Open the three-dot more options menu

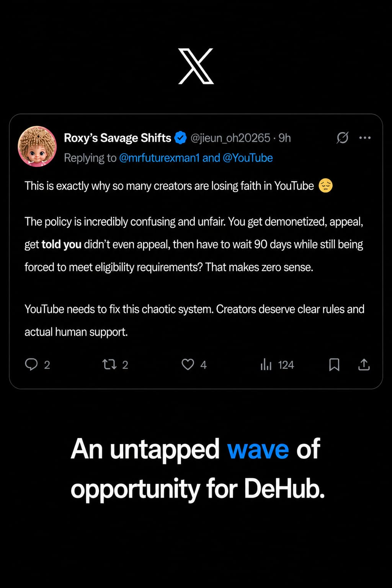[x=365, y=137]
